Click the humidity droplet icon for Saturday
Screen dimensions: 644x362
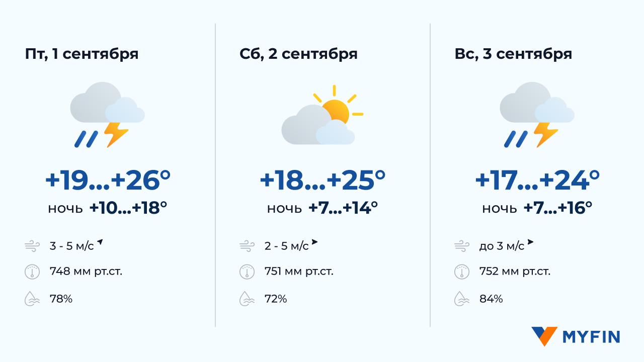(247, 299)
